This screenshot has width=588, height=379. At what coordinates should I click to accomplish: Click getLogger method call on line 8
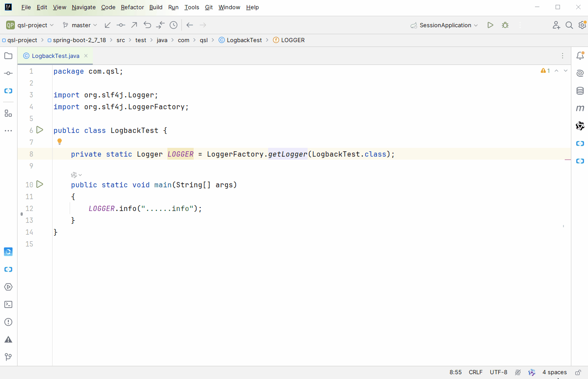[x=288, y=154]
